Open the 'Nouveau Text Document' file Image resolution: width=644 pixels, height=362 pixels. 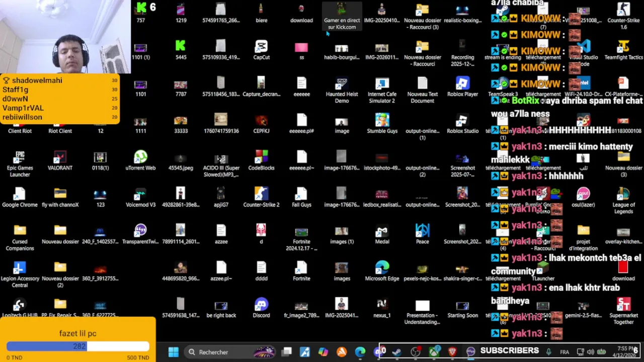(422, 90)
